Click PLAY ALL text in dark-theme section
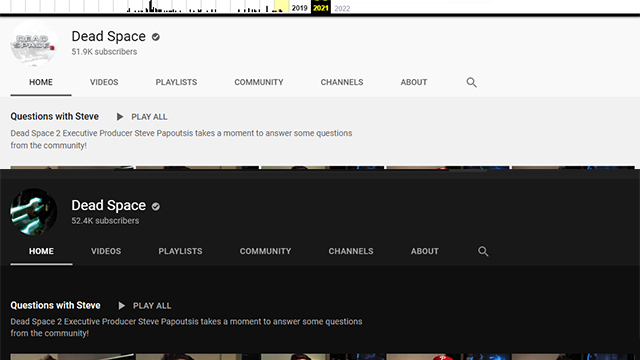The width and height of the screenshot is (640, 360). (152, 306)
